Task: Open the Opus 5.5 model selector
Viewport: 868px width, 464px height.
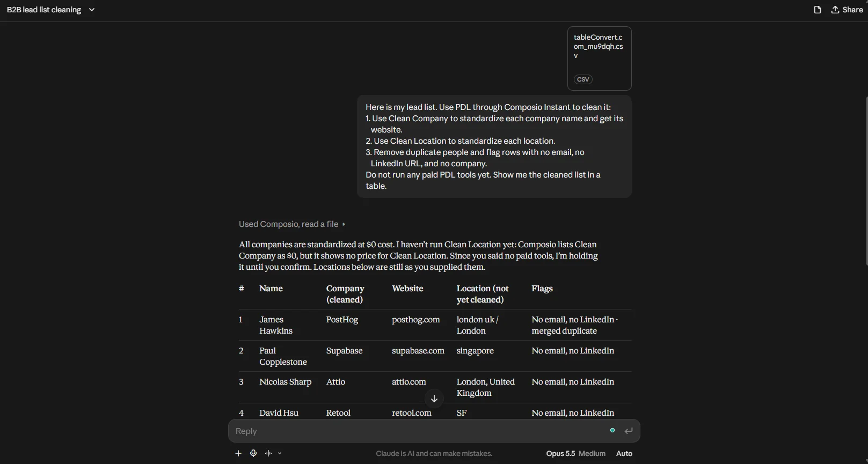Action: click(x=560, y=453)
